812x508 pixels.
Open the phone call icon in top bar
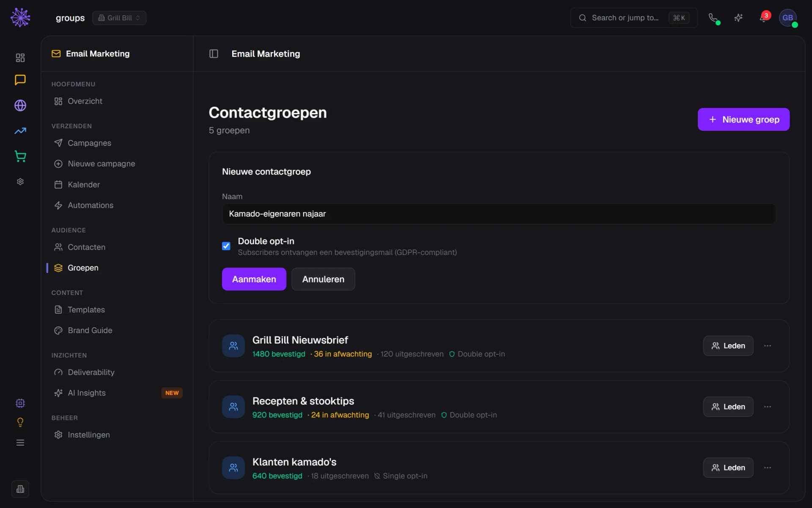pyautogui.click(x=713, y=18)
